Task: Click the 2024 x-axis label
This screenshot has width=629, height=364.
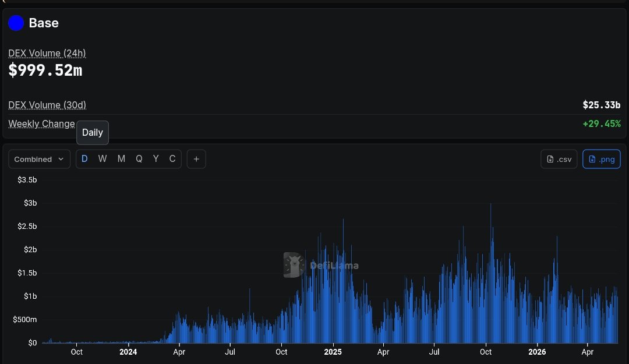Action: click(128, 352)
